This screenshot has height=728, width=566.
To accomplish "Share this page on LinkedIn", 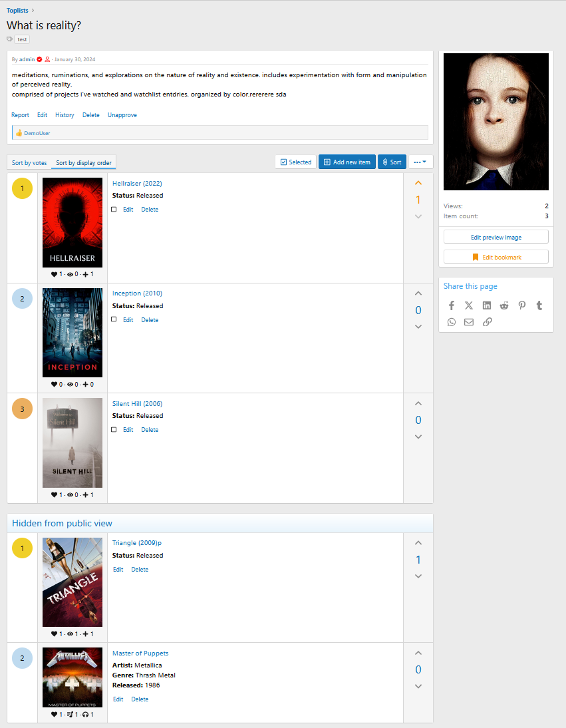I will pos(487,305).
